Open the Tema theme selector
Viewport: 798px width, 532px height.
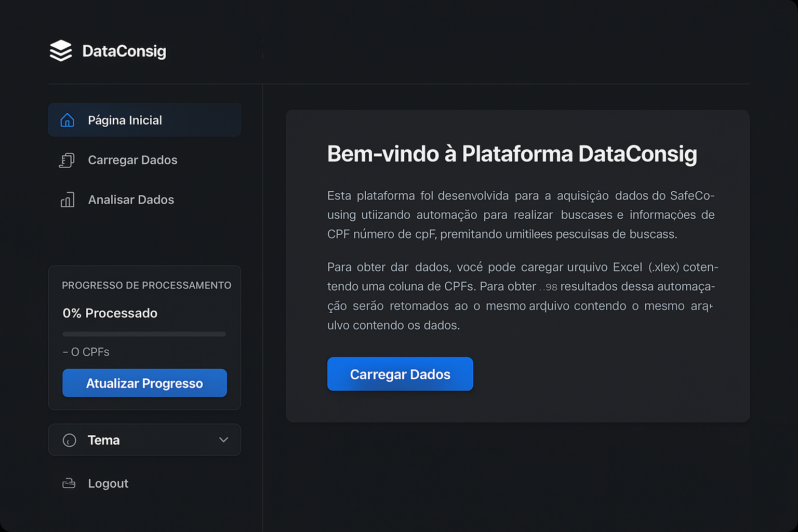coord(144,440)
